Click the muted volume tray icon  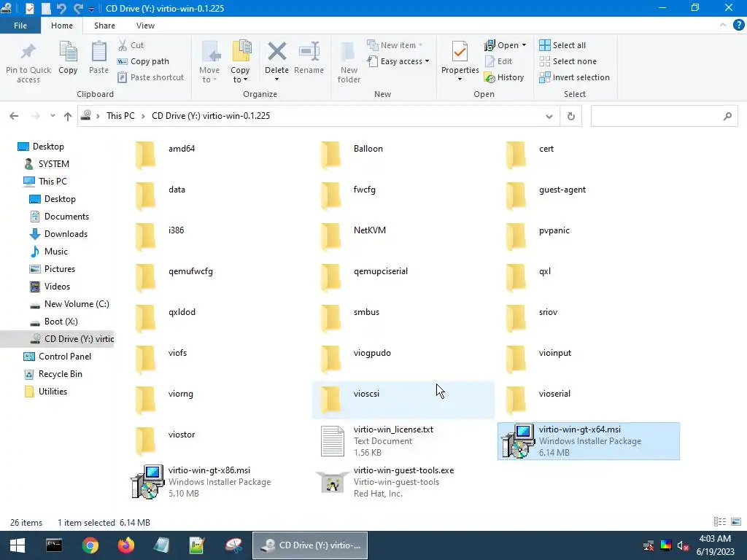pyautogui.click(x=683, y=545)
